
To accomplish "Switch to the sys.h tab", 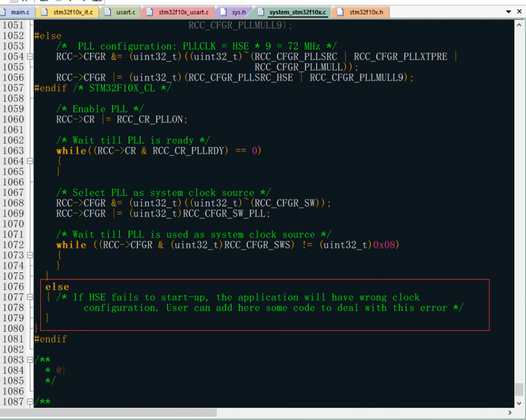I will [233, 12].
